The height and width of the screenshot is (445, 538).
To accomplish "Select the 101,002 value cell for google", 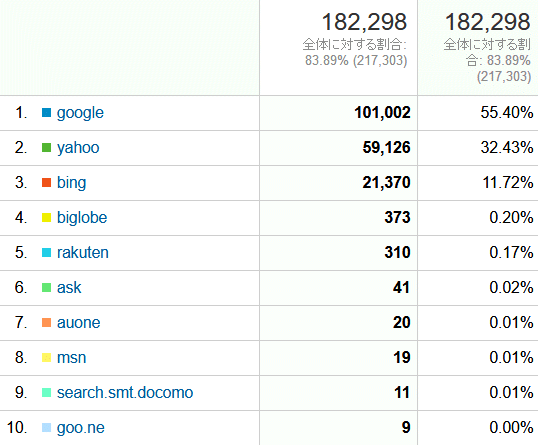I will pos(338,113).
